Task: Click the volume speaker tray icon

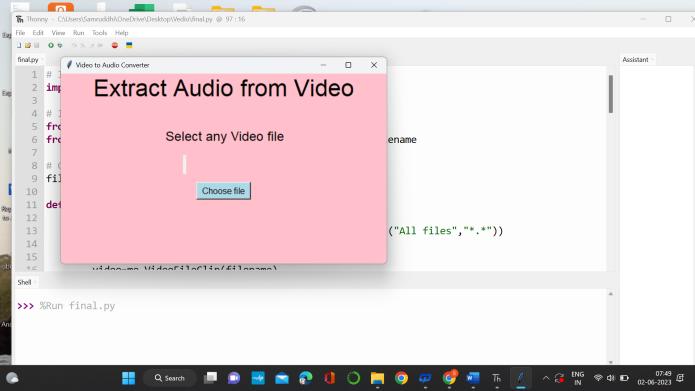Action: (611, 378)
